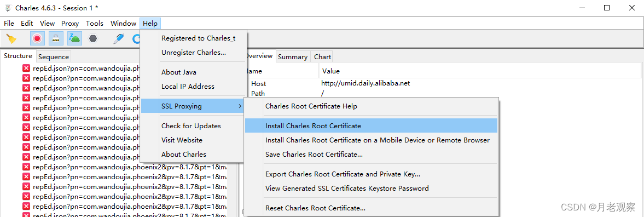Toggle the turtle Throttling icon
This screenshot has height=217, width=644.
[x=75, y=38]
